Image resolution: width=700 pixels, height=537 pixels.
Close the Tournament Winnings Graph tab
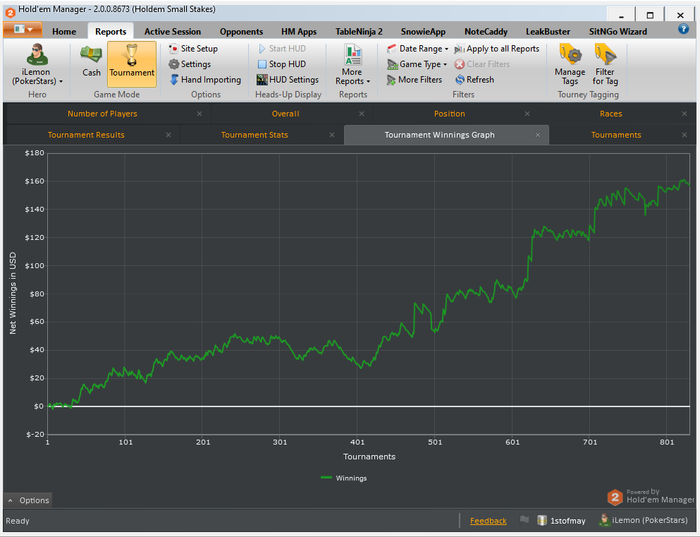[538, 135]
